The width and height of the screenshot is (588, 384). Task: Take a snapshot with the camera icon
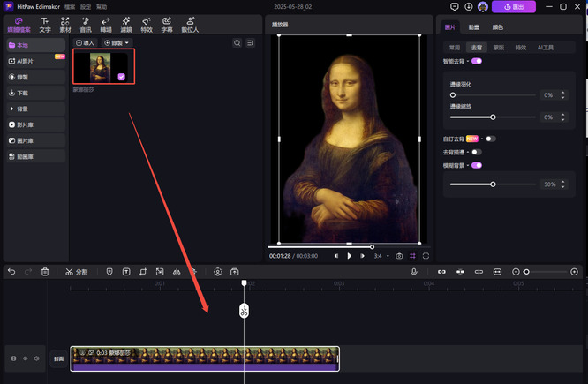click(399, 256)
